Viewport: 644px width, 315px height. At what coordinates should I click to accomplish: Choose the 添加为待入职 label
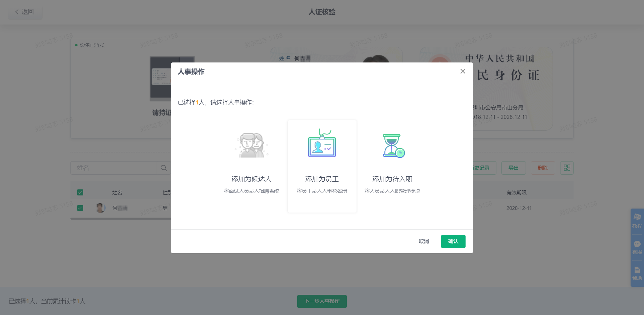pyautogui.click(x=392, y=179)
